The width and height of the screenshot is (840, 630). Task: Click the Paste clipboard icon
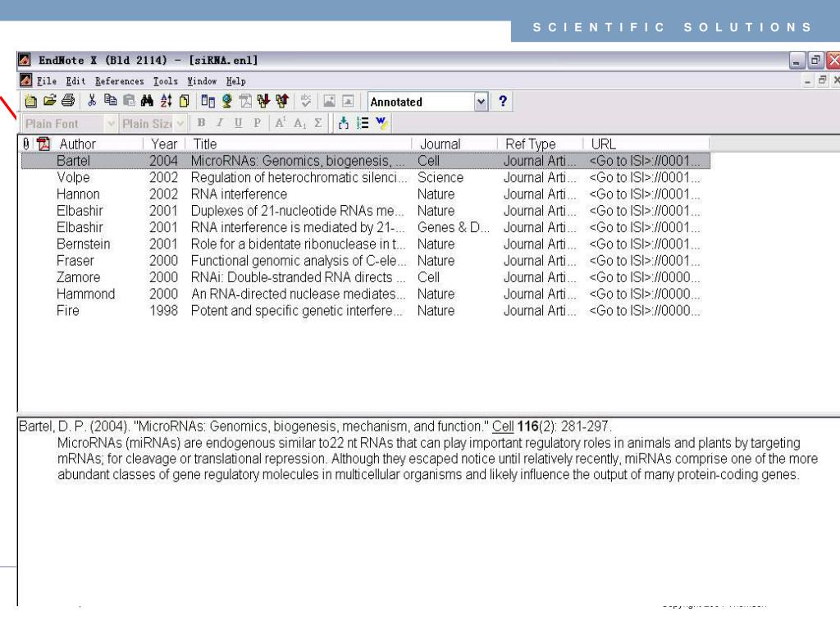click(129, 100)
